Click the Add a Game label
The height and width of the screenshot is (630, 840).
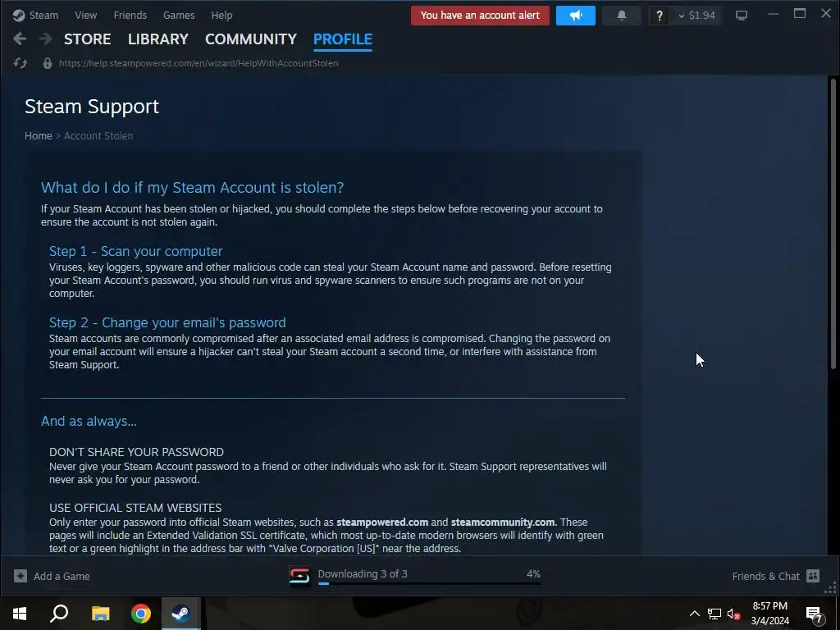[x=62, y=577]
